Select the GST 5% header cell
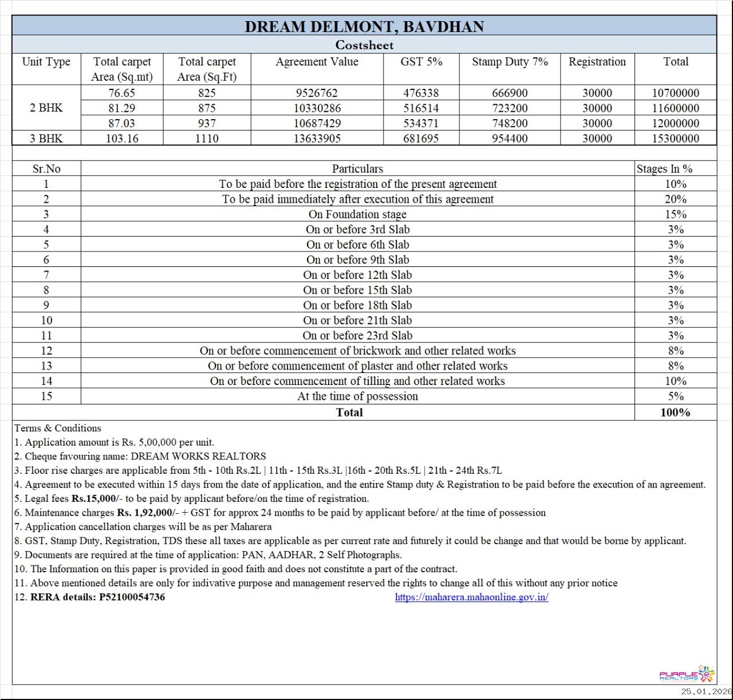Screen dimensions: 733x700 point(421,62)
